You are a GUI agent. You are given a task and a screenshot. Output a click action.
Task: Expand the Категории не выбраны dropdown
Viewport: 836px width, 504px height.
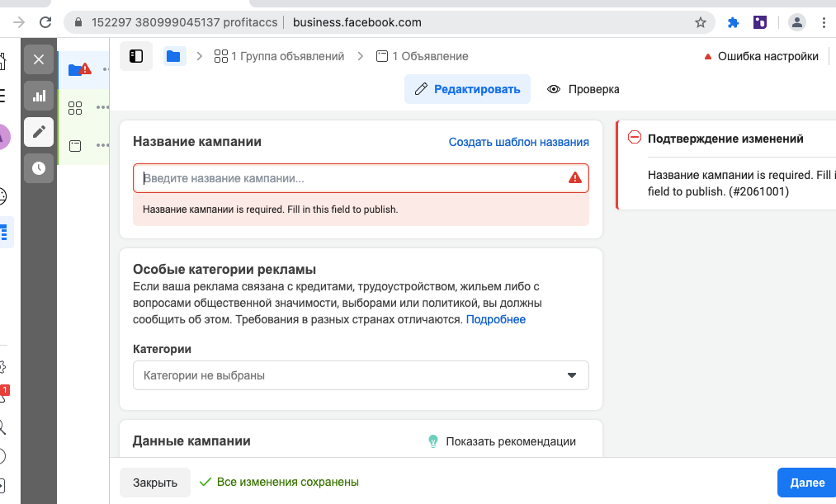(x=361, y=375)
